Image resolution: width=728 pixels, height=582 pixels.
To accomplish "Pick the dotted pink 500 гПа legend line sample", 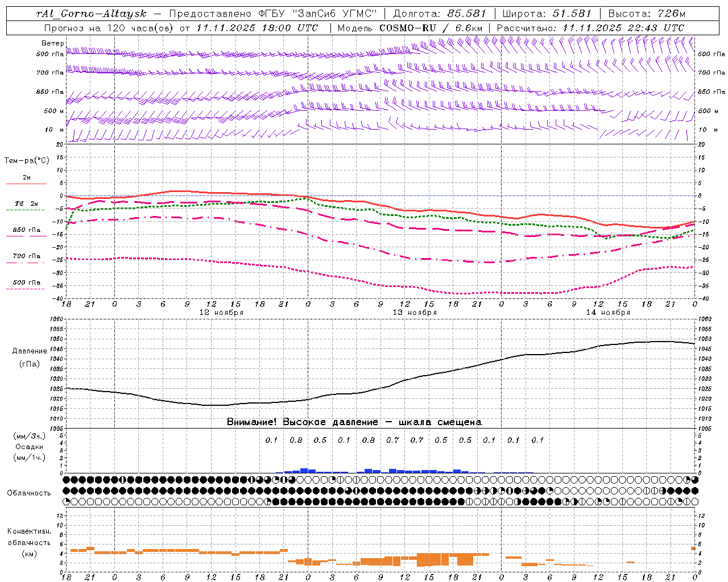I will coord(27,289).
